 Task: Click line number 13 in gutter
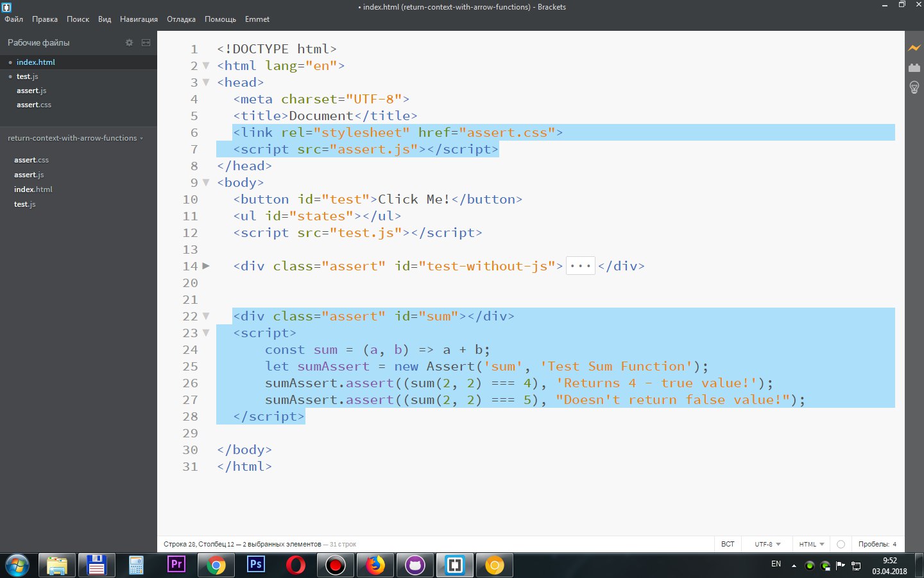(190, 249)
